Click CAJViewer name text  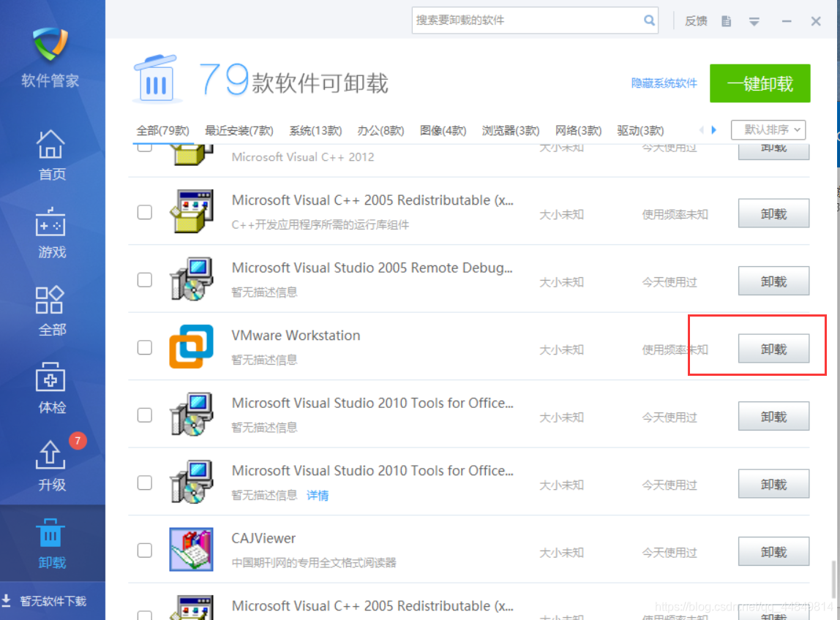[x=263, y=539]
